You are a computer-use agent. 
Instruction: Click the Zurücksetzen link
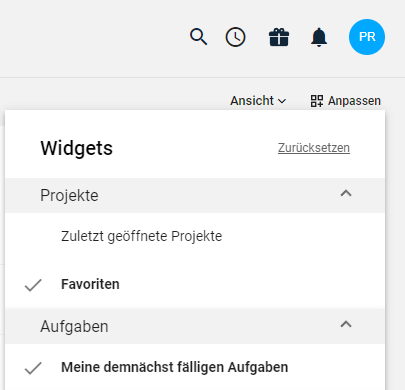[x=314, y=148]
